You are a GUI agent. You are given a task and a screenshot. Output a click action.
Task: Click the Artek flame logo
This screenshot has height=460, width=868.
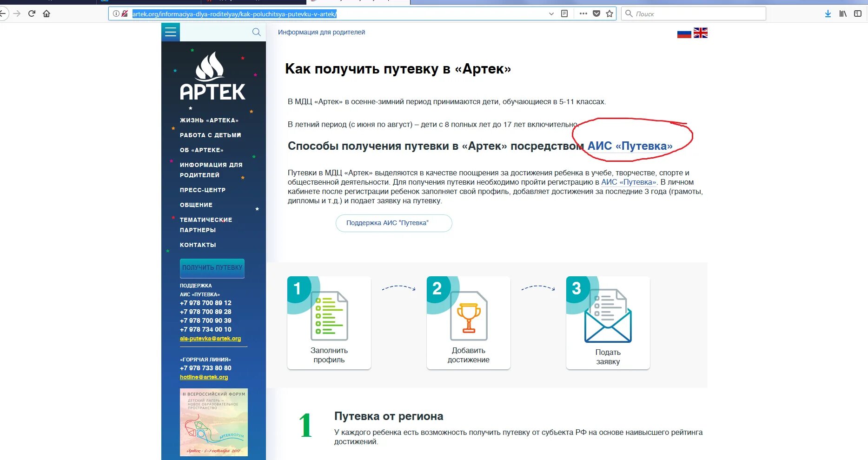tap(212, 76)
